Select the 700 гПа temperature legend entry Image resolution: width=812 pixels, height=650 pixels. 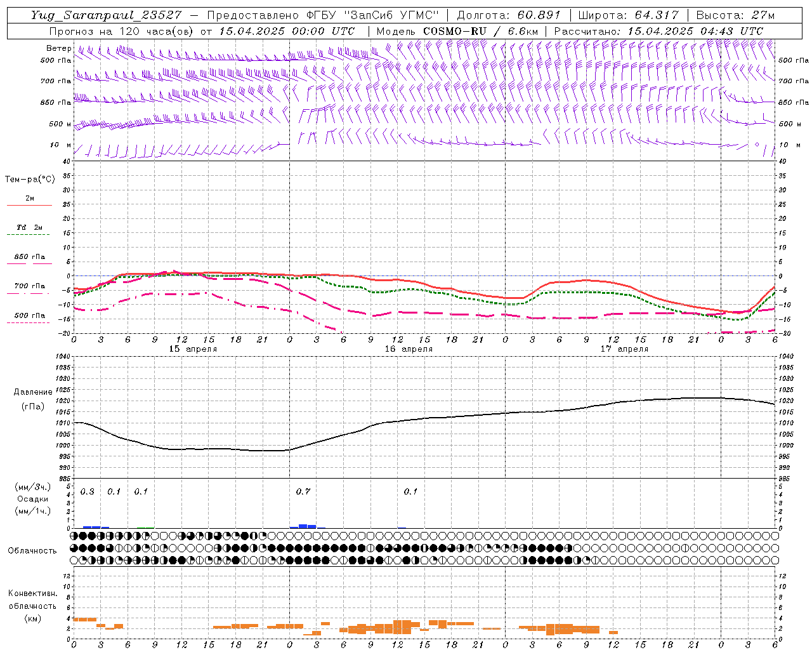click(29, 287)
